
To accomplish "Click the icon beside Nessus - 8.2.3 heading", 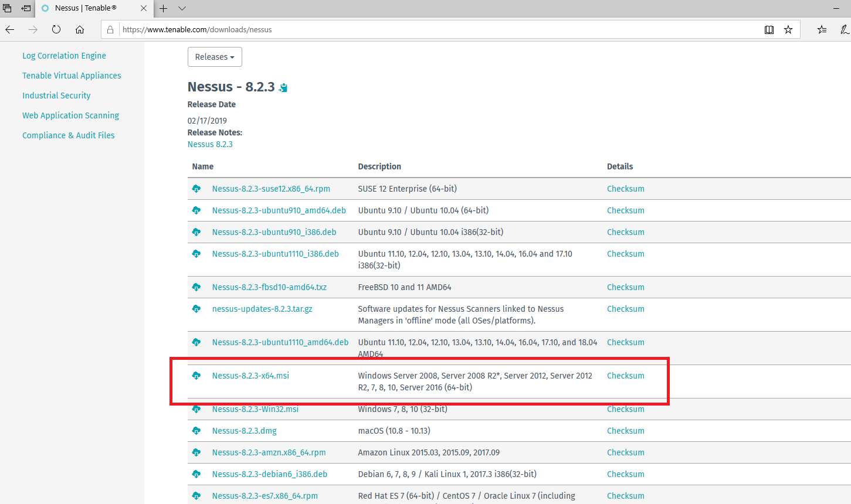I will coord(283,88).
